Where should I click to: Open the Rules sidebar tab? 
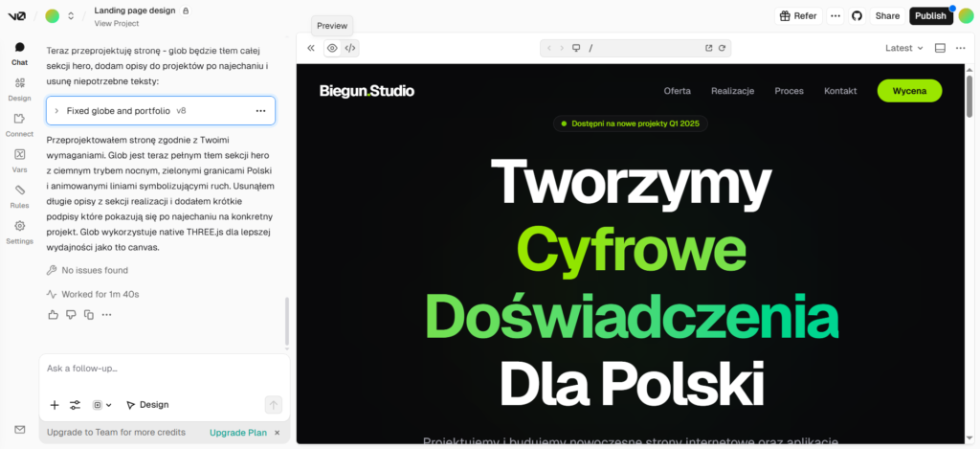click(x=19, y=196)
